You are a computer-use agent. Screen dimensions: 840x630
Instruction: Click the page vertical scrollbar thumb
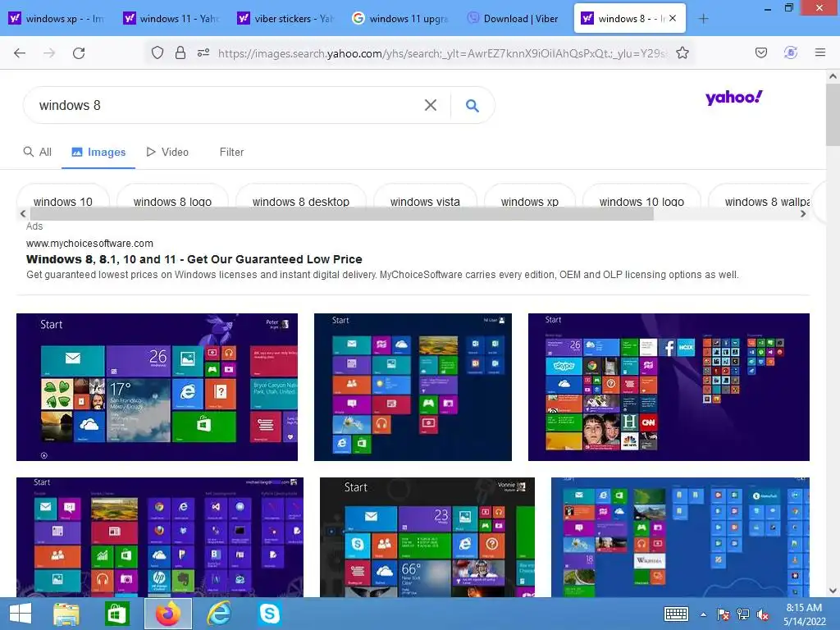pos(833,113)
